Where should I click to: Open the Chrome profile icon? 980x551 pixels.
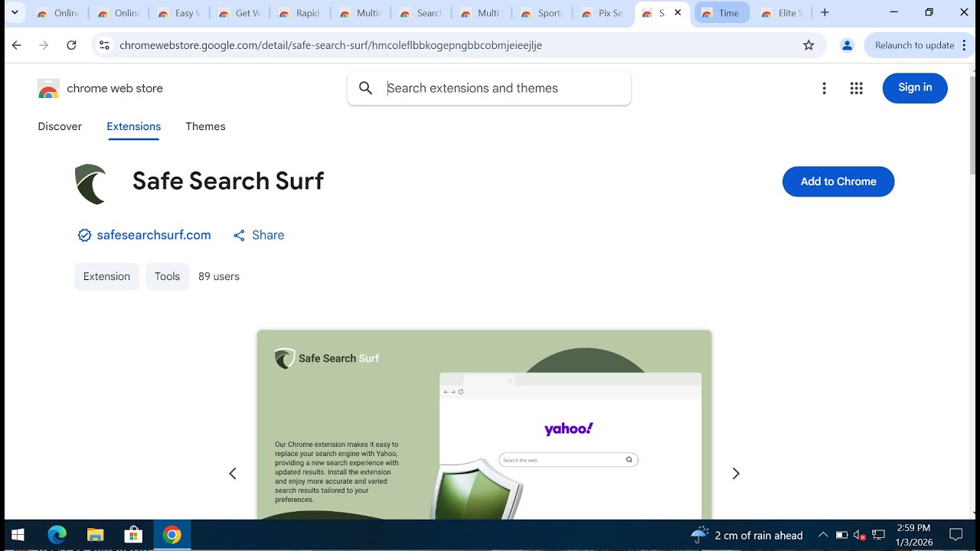coord(847,45)
